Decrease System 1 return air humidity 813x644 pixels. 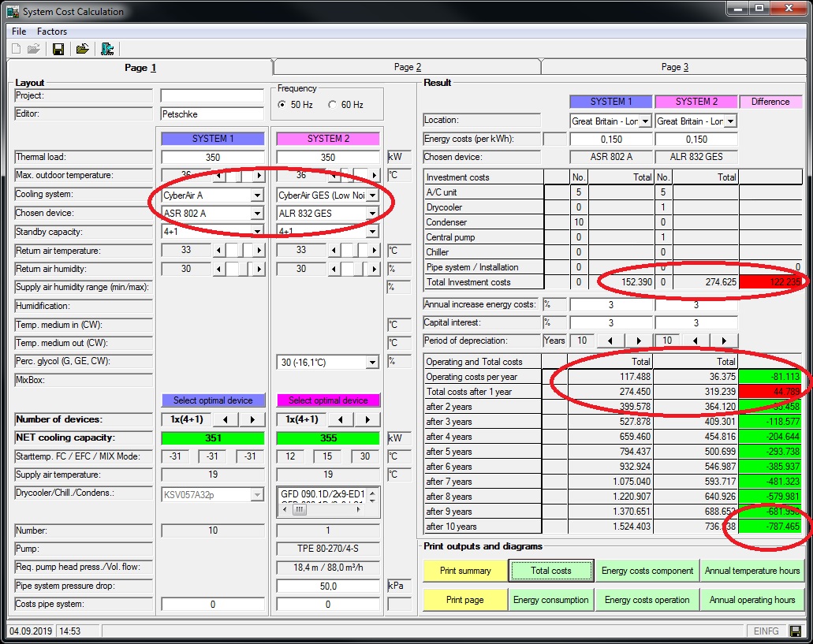click(x=218, y=269)
